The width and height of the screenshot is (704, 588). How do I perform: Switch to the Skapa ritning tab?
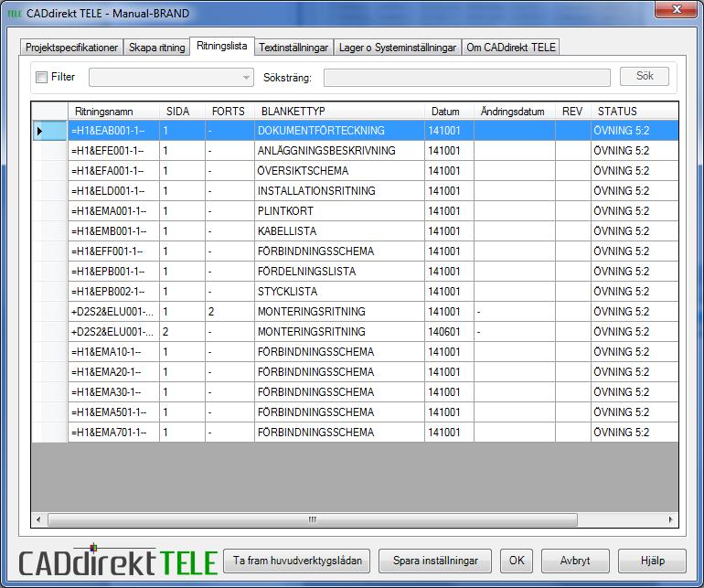pyautogui.click(x=156, y=48)
